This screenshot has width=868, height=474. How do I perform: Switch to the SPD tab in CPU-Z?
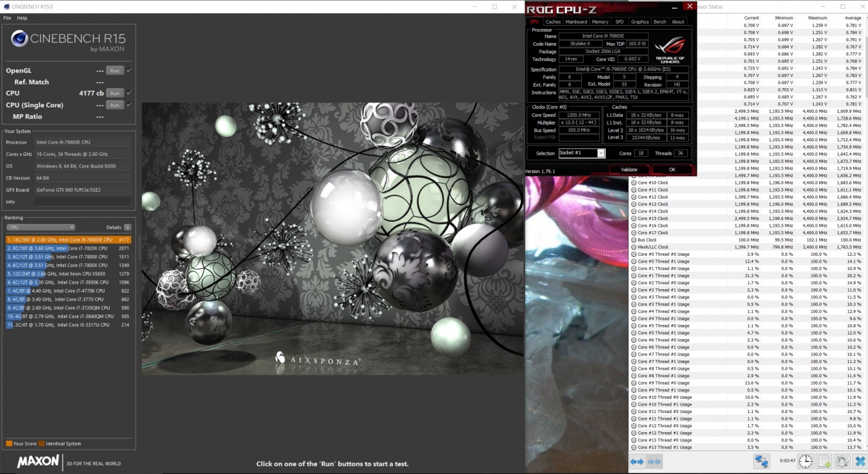click(x=620, y=22)
